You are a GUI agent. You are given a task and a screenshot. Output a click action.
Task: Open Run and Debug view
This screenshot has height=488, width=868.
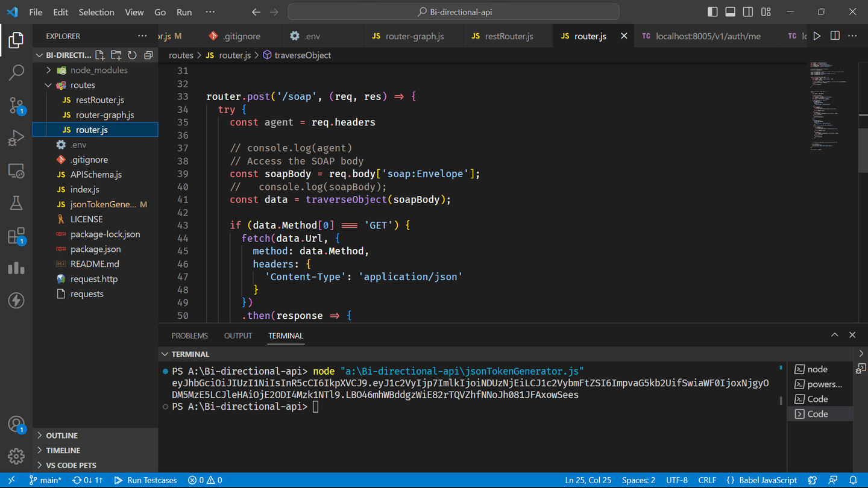(16, 138)
